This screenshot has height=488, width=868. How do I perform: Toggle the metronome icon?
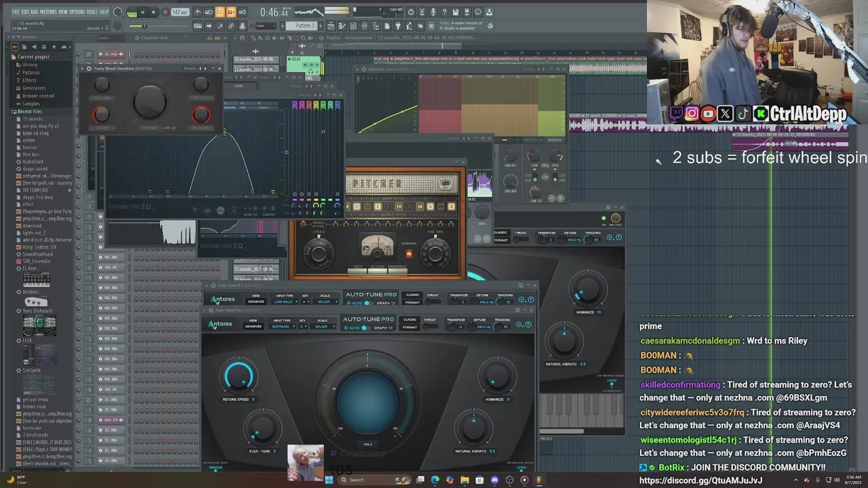197,12
